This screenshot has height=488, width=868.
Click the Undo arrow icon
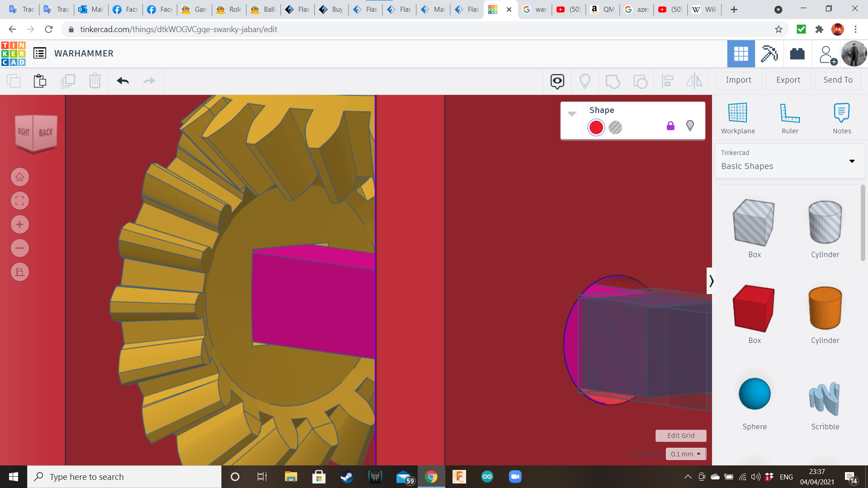122,81
